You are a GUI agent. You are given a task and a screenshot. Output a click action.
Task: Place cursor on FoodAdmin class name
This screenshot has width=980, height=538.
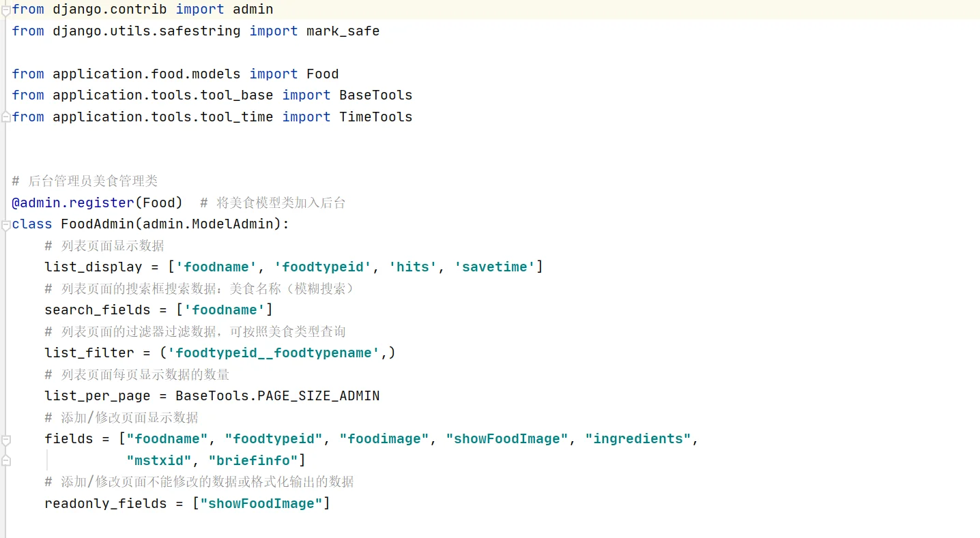click(98, 224)
